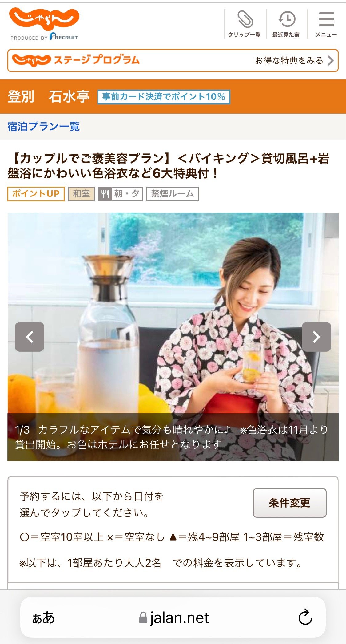
Task: Click the 条件変更 button
Action: (289, 503)
